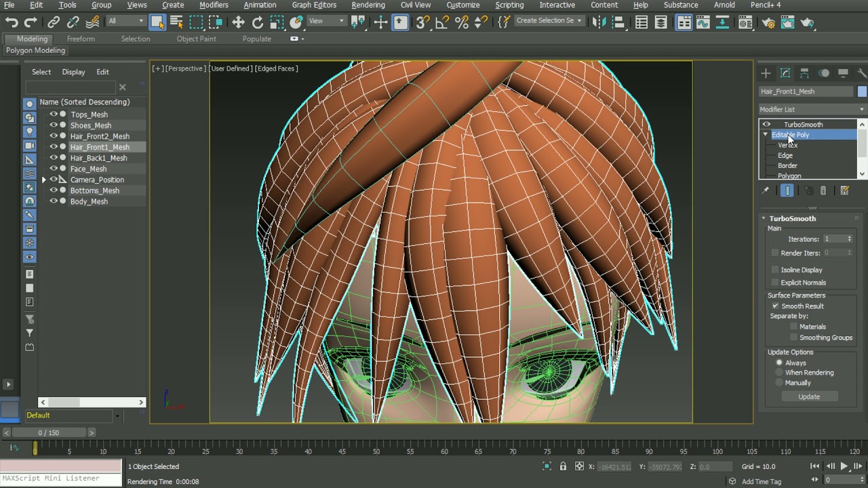Remove modifier from the stack (trash icon)

823,191
